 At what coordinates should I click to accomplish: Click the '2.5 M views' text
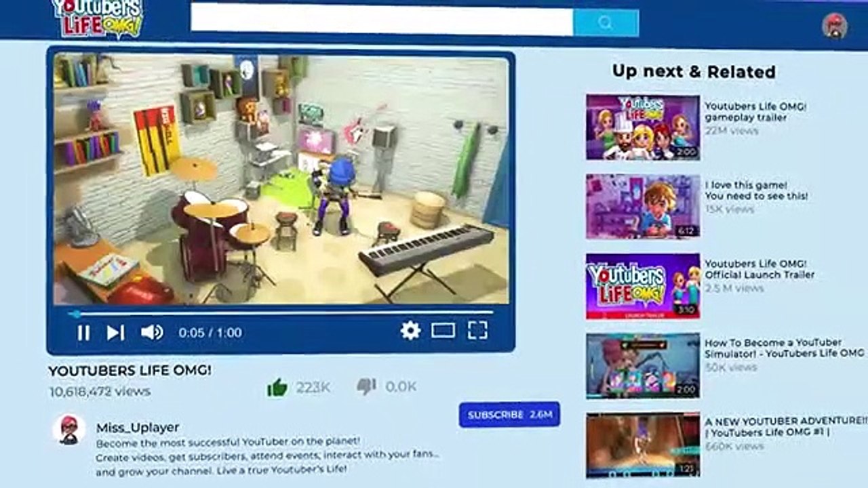point(734,288)
